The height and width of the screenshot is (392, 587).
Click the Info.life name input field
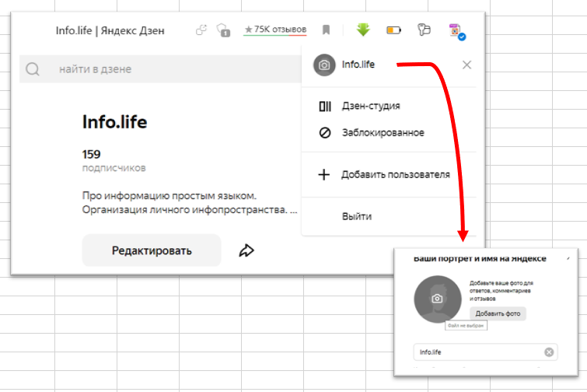pyautogui.click(x=486, y=352)
